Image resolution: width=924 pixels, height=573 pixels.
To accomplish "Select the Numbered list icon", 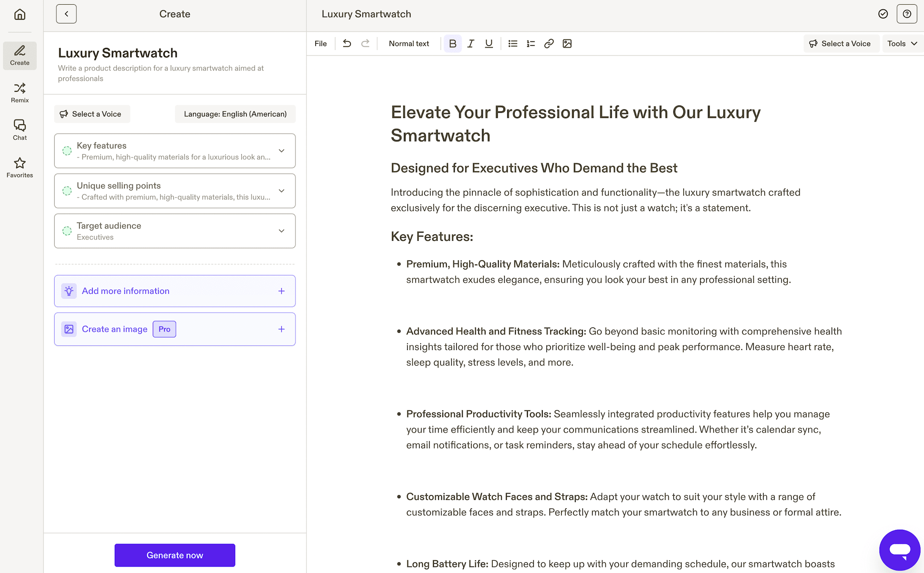I will (x=530, y=44).
